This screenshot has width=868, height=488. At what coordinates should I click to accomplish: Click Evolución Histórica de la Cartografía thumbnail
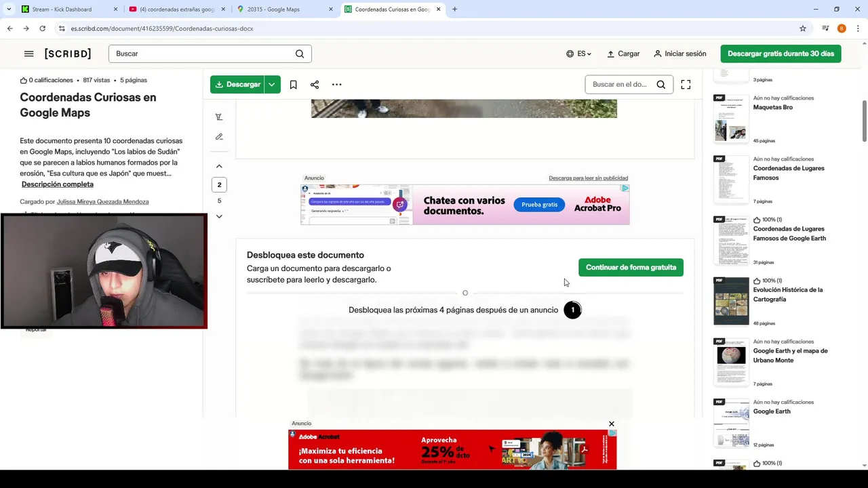[731, 301]
